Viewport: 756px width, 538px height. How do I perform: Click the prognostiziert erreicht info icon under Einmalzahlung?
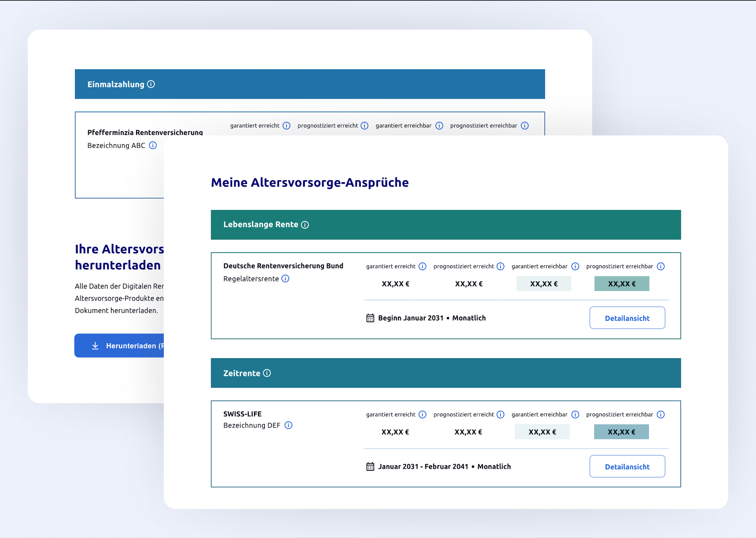tap(364, 126)
